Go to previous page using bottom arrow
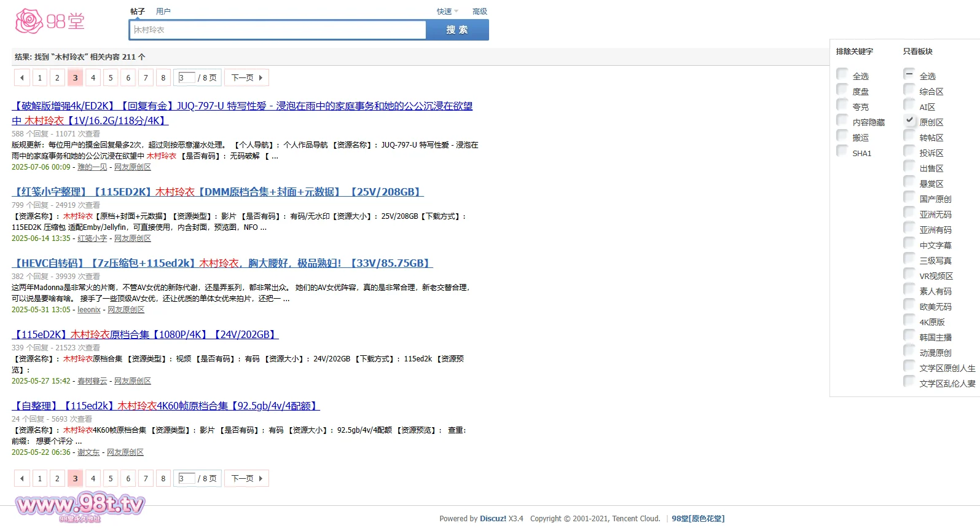This screenshot has height=528, width=980. click(22, 479)
